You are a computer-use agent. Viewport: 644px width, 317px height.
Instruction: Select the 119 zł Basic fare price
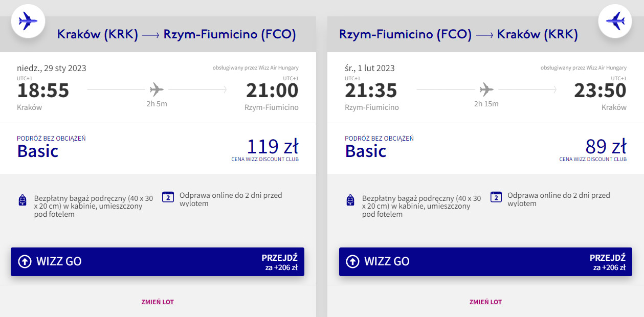(272, 147)
